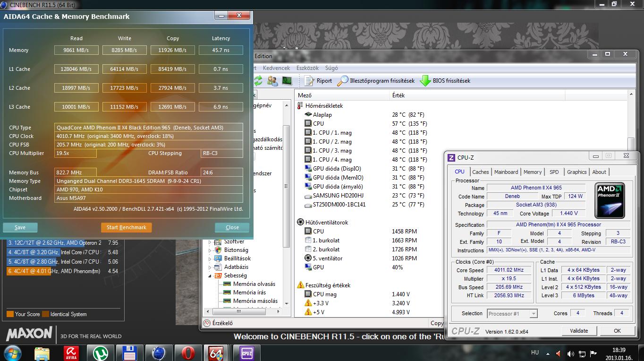Open Opera browser from the taskbar

(188, 353)
